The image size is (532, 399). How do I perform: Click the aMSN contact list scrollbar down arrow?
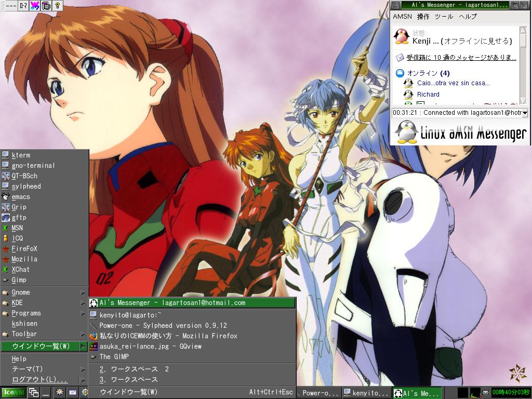pos(524,100)
